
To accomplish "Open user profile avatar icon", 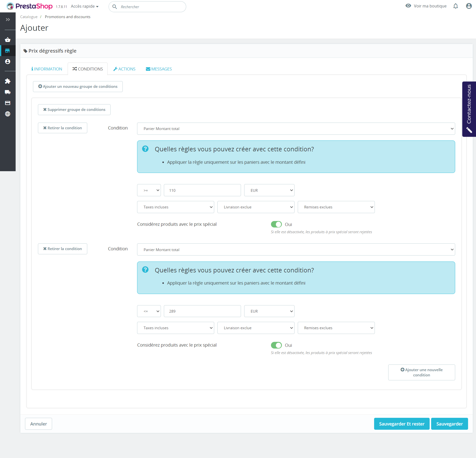I will 469,6.
